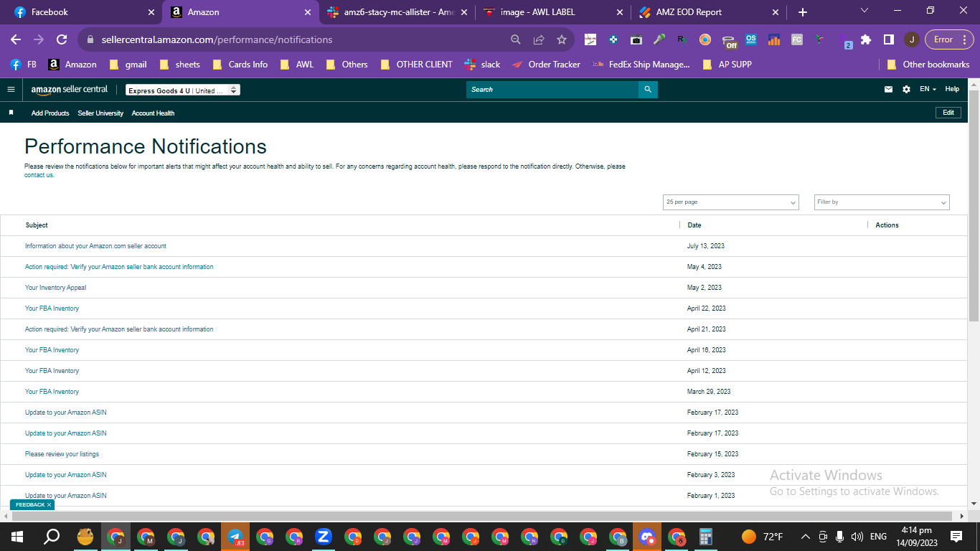Click the bookmark flag icon beside Add Products
The height and width of the screenshot is (551, 980).
11,113
